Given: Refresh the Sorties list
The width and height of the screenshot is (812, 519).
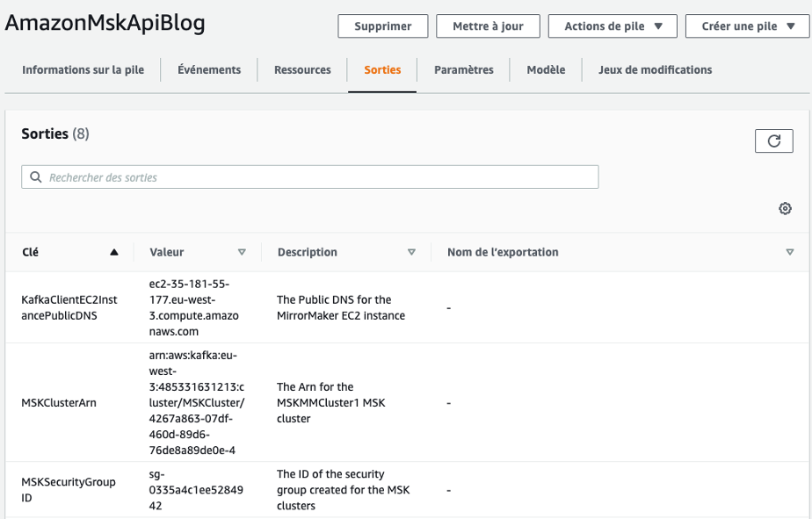Looking at the screenshot, I should click(773, 141).
